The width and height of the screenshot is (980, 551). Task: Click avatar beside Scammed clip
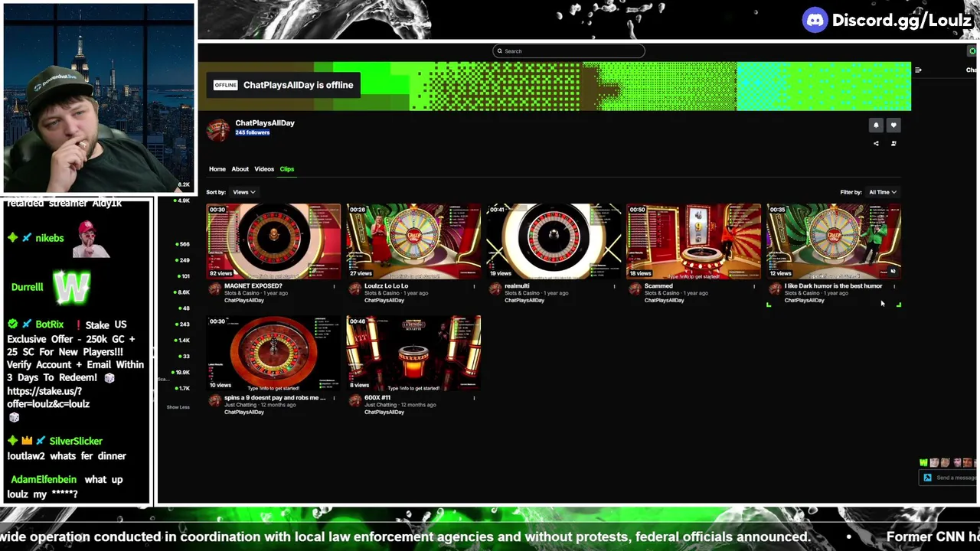click(635, 289)
